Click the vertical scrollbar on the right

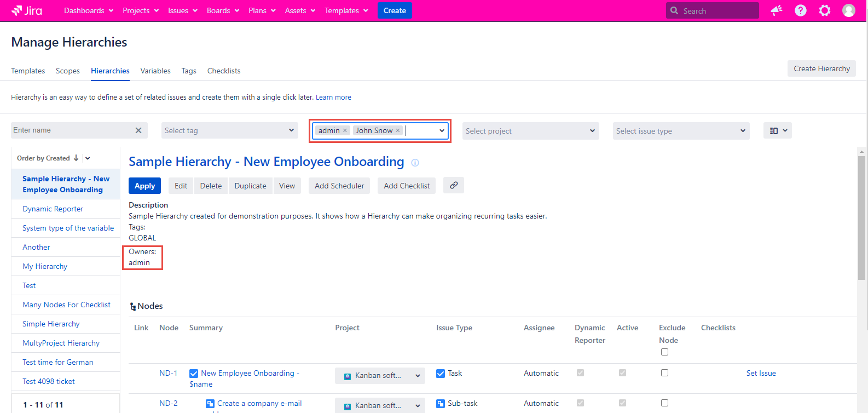861,219
